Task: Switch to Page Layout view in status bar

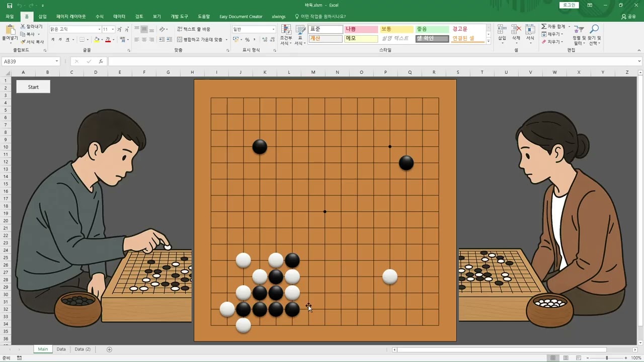Action: click(566, 358)
